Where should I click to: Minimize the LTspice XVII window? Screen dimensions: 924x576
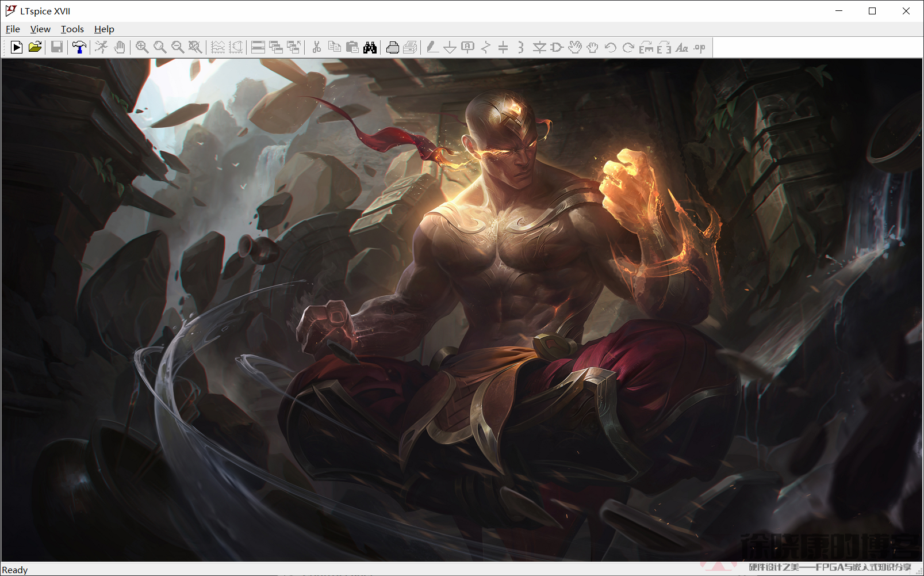[839, 10]
